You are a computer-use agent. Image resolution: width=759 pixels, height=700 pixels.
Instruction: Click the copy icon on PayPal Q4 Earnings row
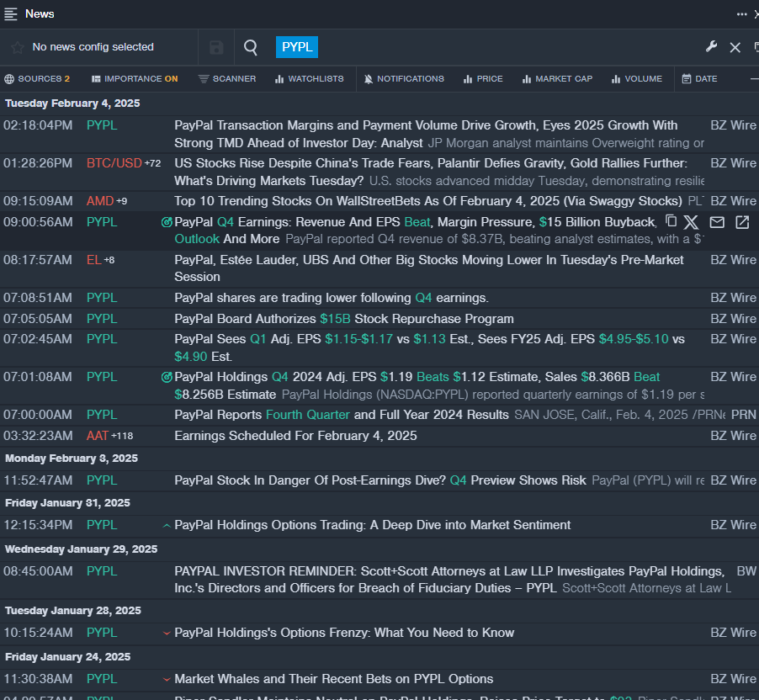point(671,221)
